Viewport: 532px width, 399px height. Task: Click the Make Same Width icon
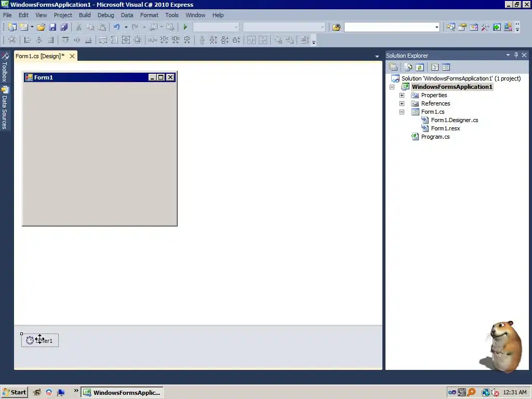click(x=103, y=40)
